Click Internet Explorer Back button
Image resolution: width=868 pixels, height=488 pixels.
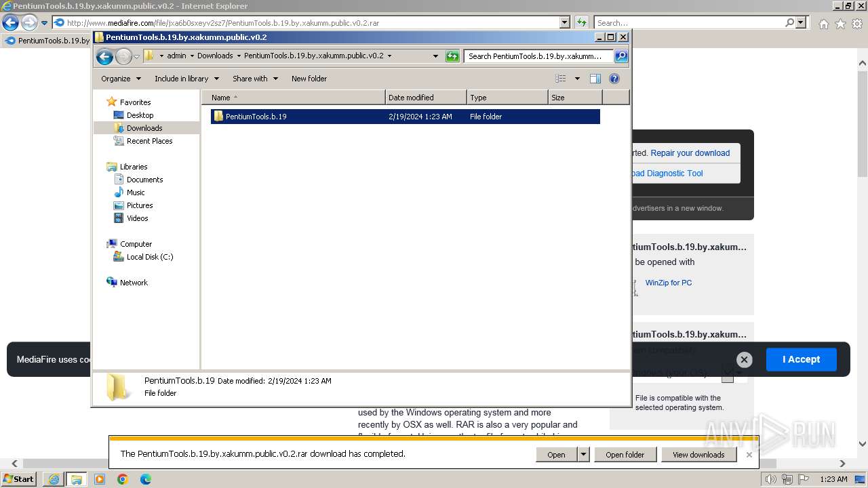pyautogui.click(x=10, y=23)
